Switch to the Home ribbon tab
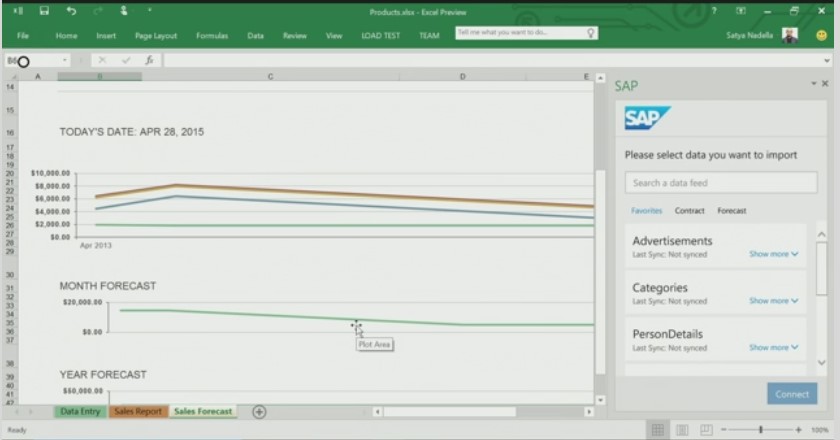This screenshot has height=440, width=840. click(66, 35)
